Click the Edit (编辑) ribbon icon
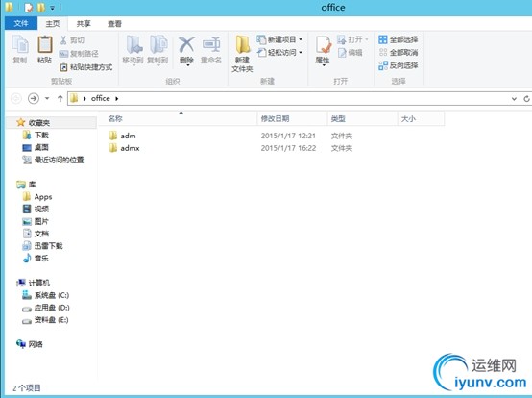532x398 pixels. tap(351, 53)
